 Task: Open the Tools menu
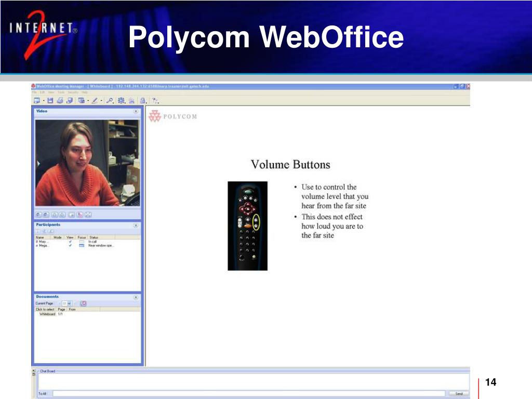click(x=61, y=92)
